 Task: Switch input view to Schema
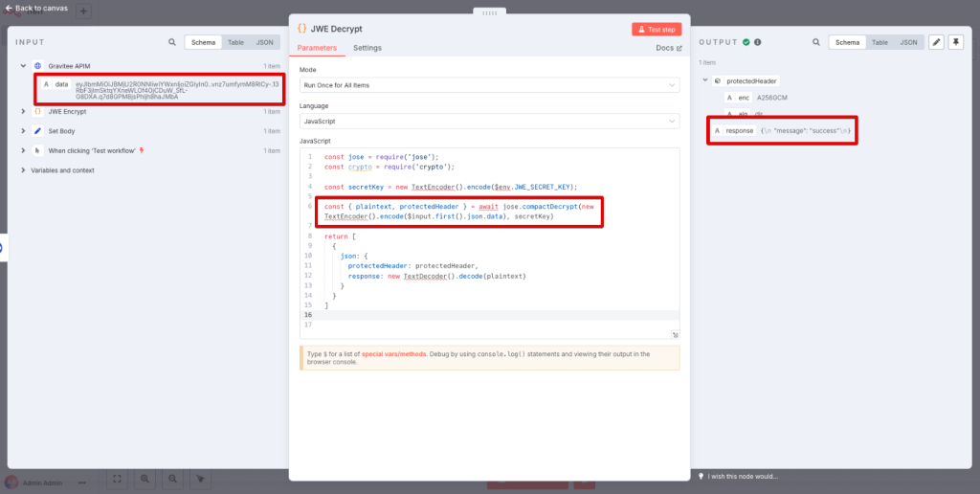(203, 42)
